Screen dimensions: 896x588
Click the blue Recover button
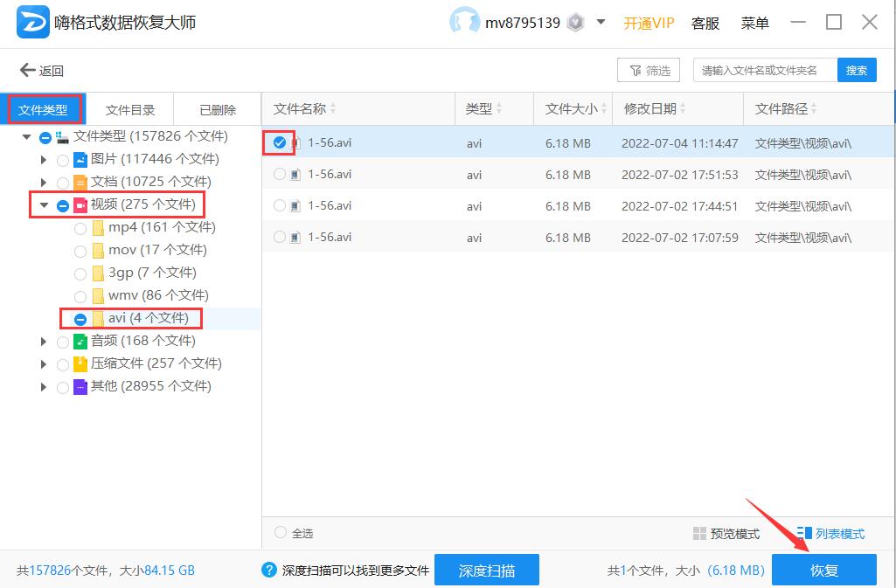[x=823, y=571]
